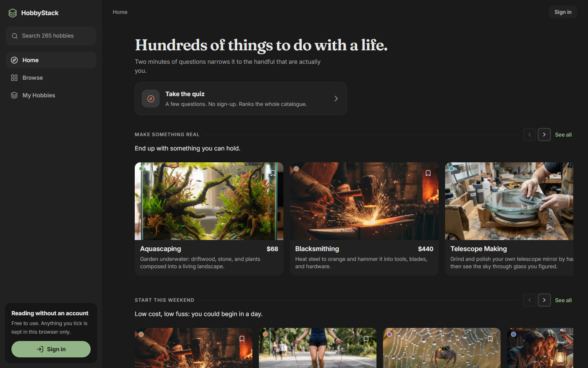The image size is (588, 368).
Task: Start the Take the quiz card
Action: coord(241,99)
